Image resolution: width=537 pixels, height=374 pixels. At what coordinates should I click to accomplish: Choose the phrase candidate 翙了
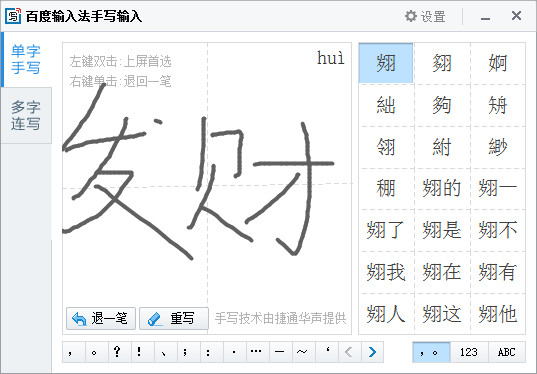coord(386,230)
